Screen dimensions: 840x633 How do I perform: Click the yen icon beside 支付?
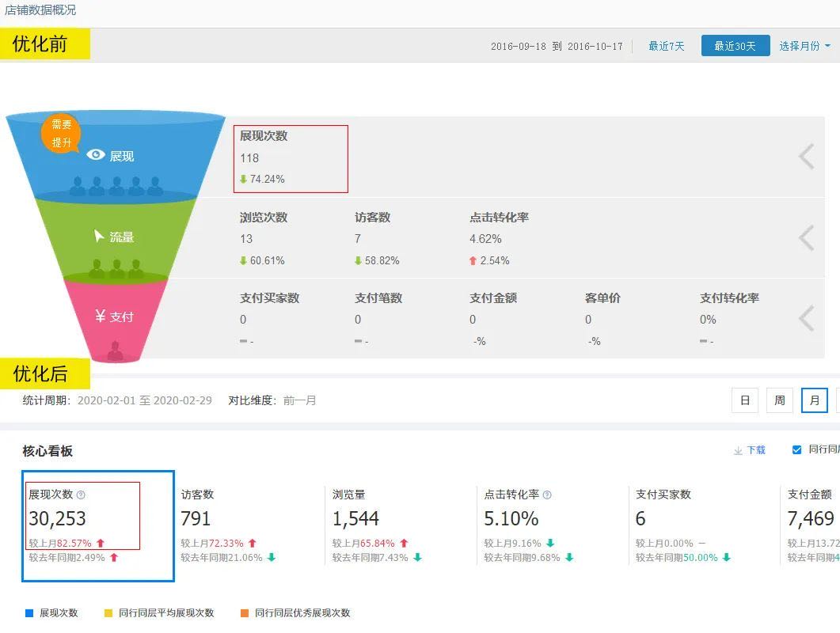(101, 316)
